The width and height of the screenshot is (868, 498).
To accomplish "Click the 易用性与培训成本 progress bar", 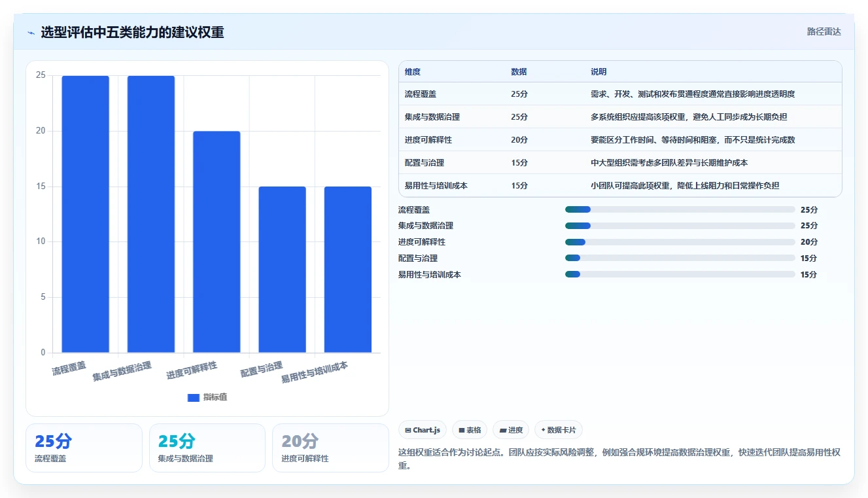I will (680, 275).
